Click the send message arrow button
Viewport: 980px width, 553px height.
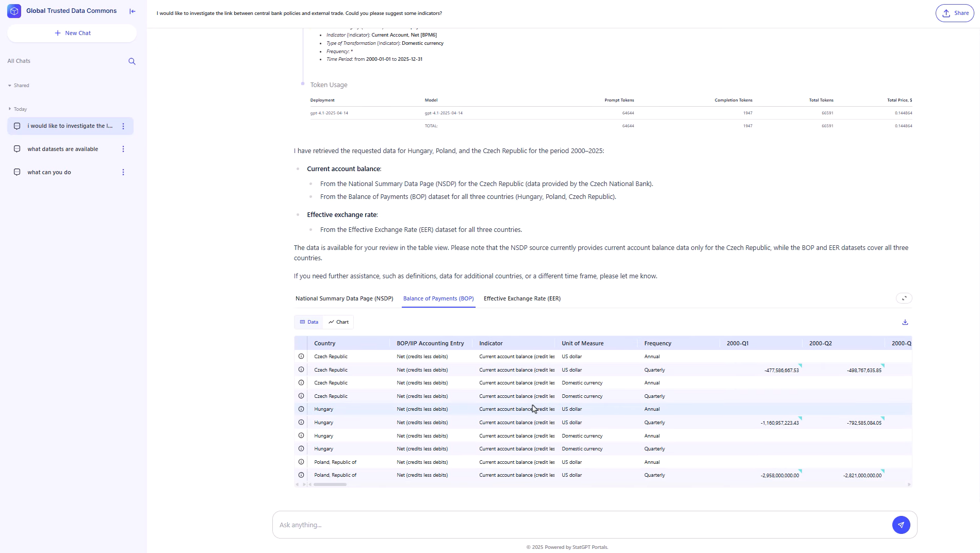coord(901,525)
